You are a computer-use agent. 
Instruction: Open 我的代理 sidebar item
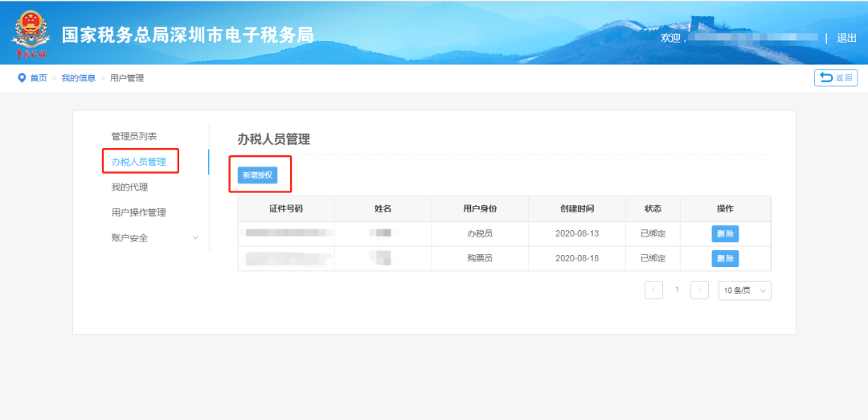[129, 187]
